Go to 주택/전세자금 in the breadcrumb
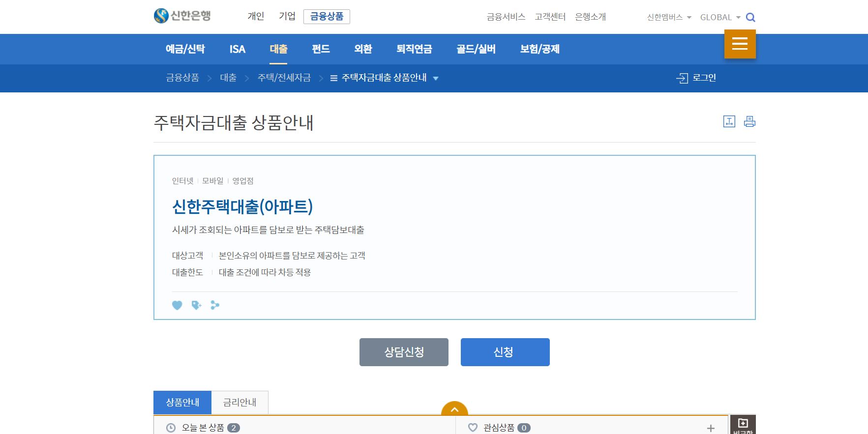The image size is (868, 434). click(x=284, y=78)
